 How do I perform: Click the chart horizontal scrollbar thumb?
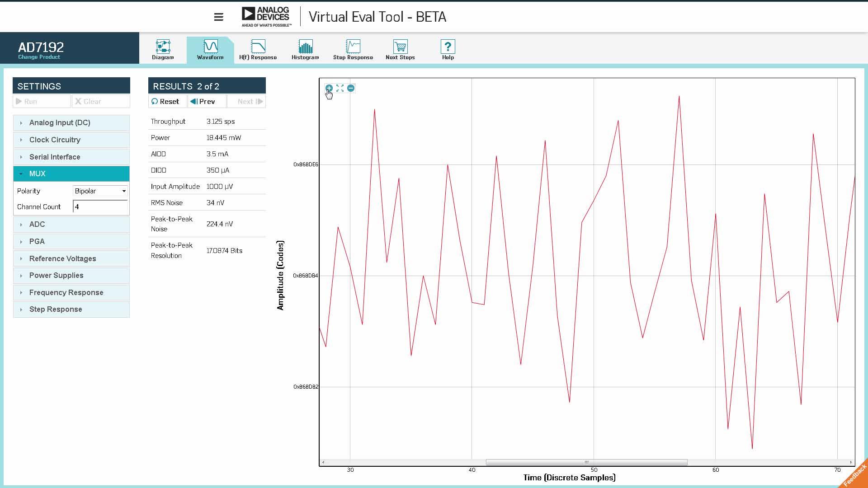tap(586, 462)
